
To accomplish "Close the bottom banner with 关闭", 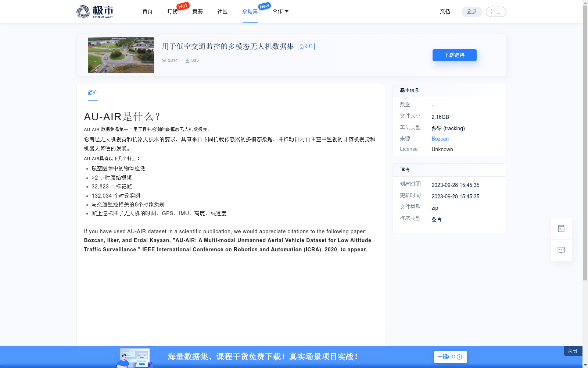I will (573, 351).
